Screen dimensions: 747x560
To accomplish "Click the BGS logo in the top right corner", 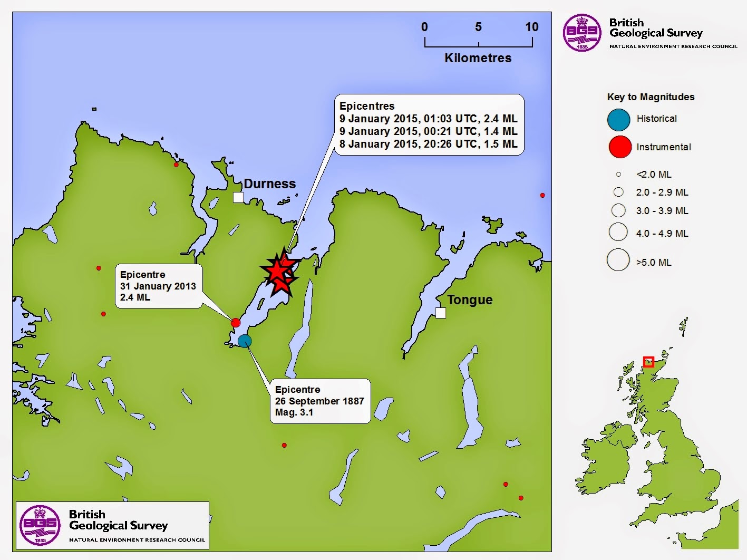I will click(x=581, y=33).
